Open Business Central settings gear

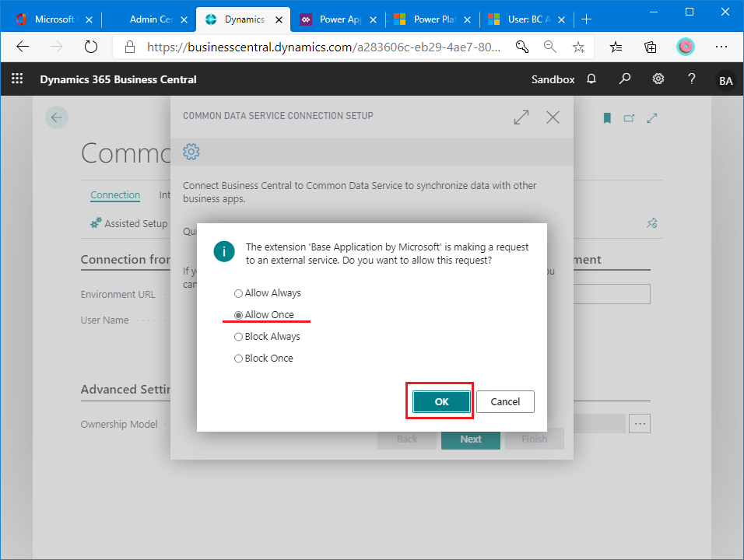pos(658,79)
